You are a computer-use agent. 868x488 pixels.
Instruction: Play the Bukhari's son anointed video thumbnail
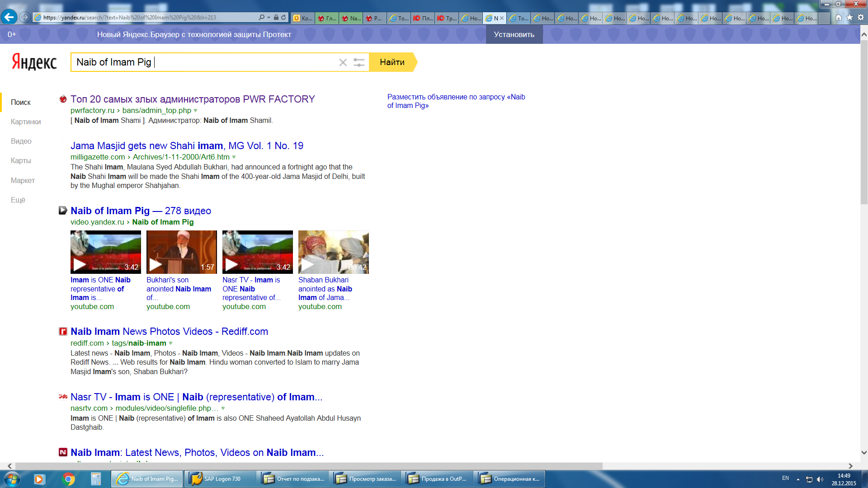point(181,252)
